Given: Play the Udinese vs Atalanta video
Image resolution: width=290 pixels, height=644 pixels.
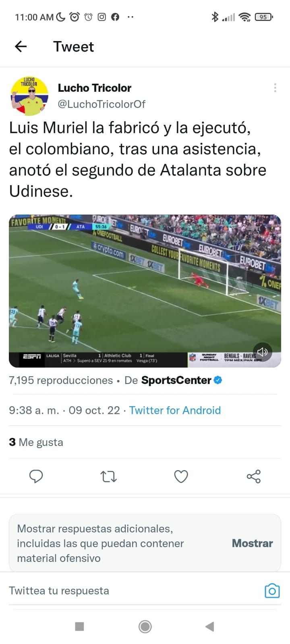Looking at the screenshot, I should [x=145, y=291].
